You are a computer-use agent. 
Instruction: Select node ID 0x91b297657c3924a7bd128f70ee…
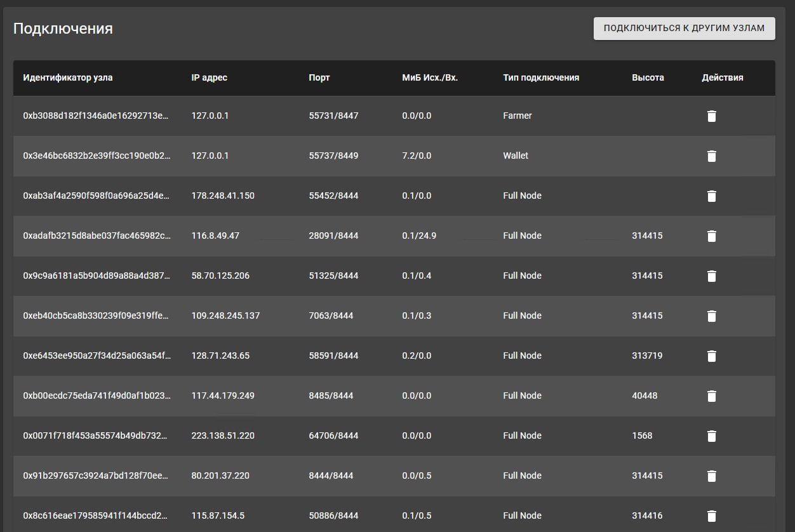tap(97, 475)
